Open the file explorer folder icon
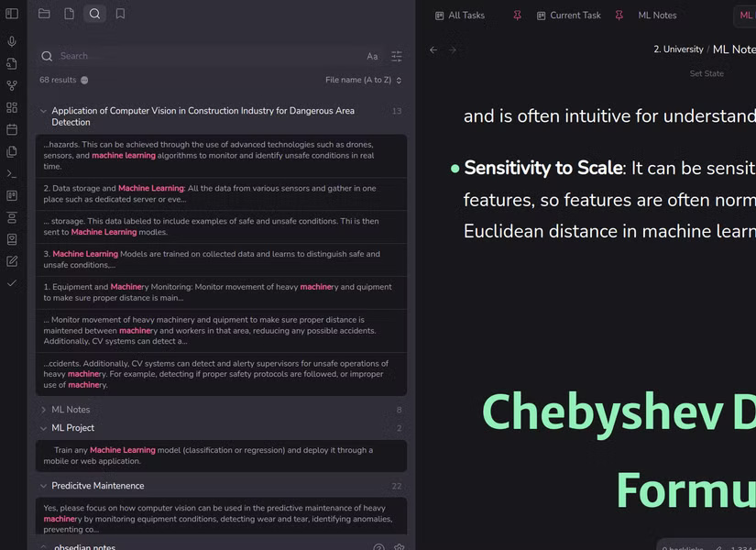The height and width of the screenshot is (550, 756). click(x=44, y=13)
